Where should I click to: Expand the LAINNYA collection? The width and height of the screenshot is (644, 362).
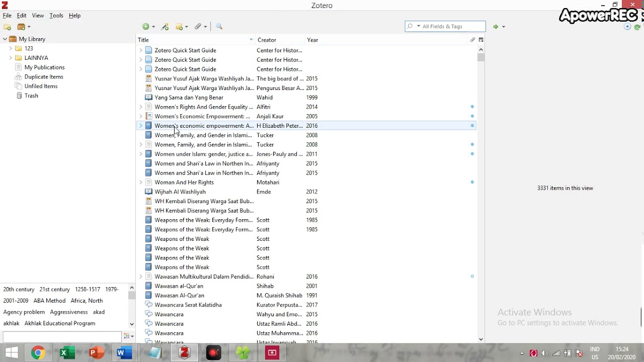tap(11, 58)
